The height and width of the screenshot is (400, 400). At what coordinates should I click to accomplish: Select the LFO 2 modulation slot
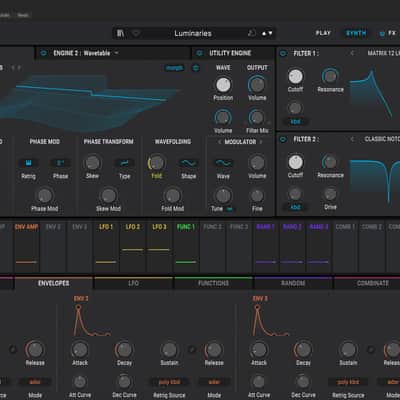(133, 246)
